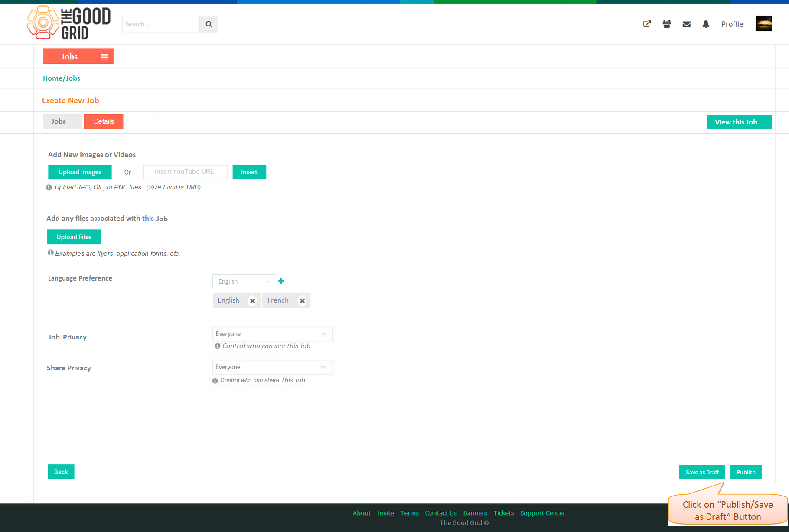This screenshot has height=532, width=789.
Task: Open Profile in the header
Action: (x=732, y=24)
